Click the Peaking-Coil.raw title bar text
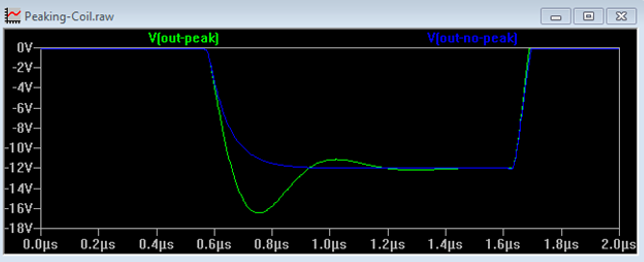Viewport: 644px width, 262px height. click(x=69, y=17)
